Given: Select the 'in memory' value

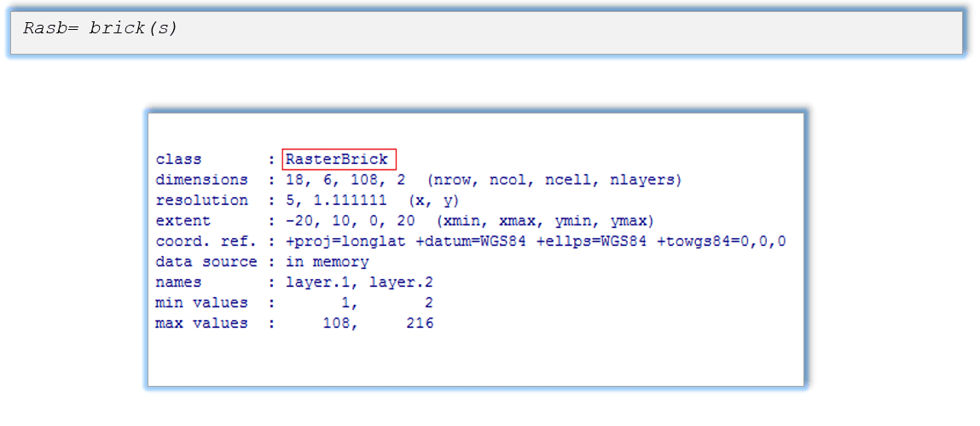Looking at the screenshot, I should (327, 261).
